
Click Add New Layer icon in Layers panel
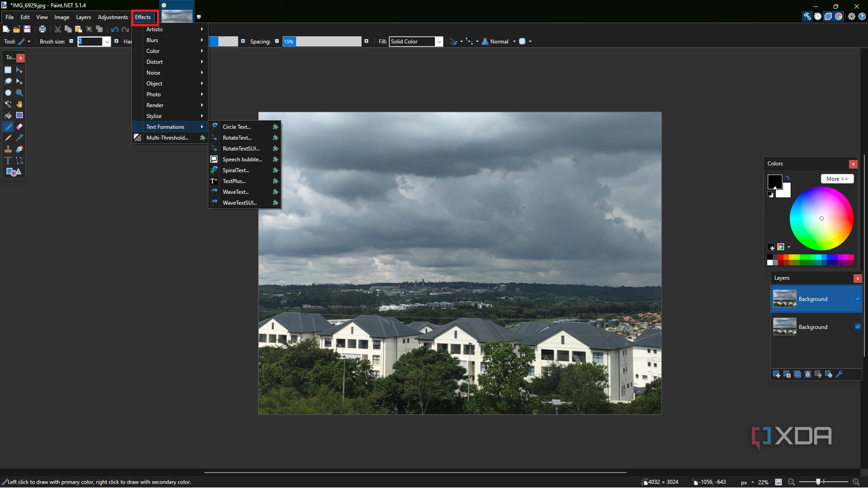(777, 374)
